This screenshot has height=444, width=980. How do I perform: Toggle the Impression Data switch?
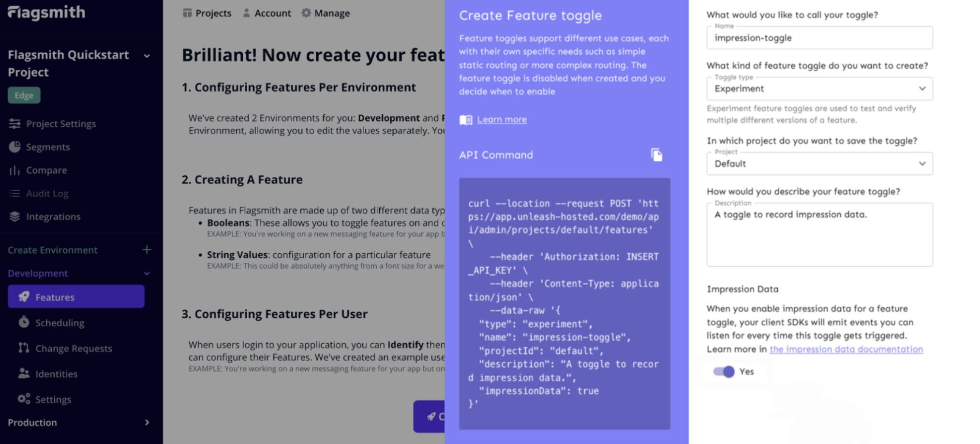pyautogui.click(x=724, y=371)
